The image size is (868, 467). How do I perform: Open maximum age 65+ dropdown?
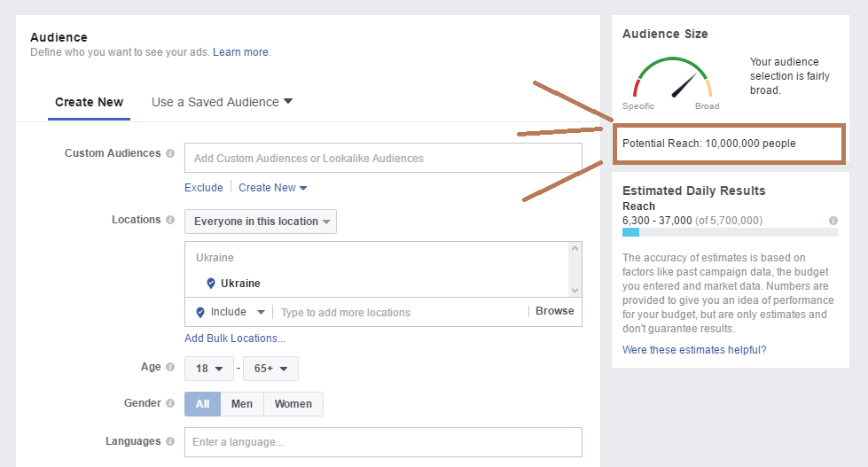(270, 369)
